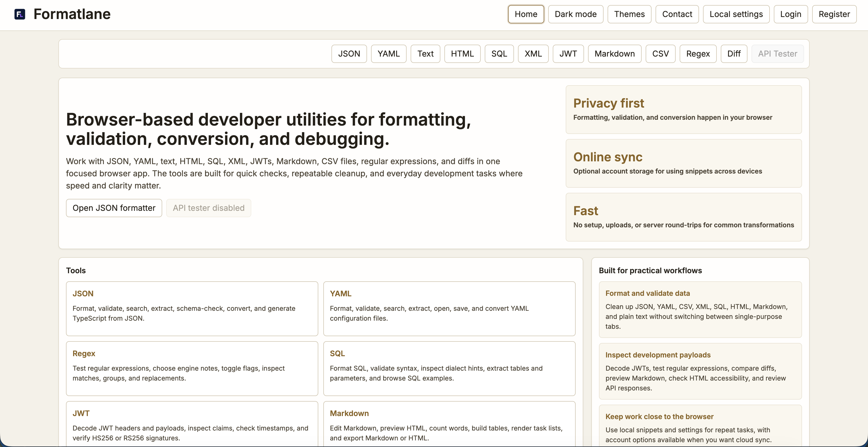868x447 pixels.
Task: Click the Register button
Action: [x=834, y=14]
